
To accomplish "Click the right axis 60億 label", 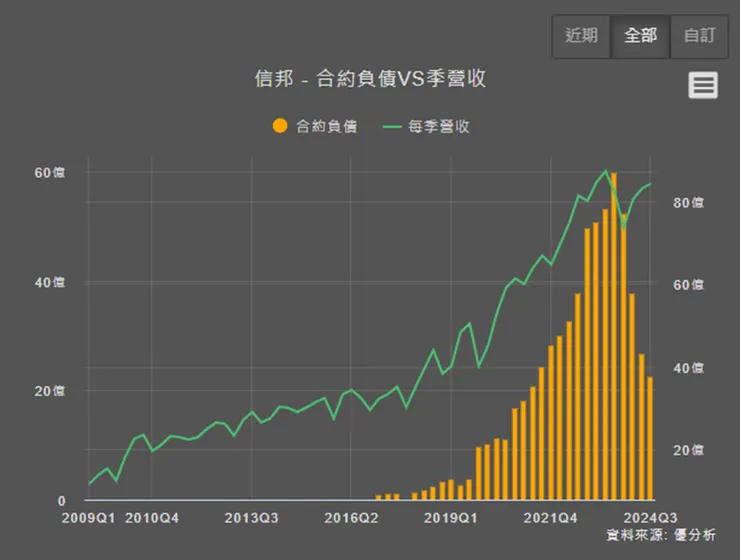I will point(689,285).
